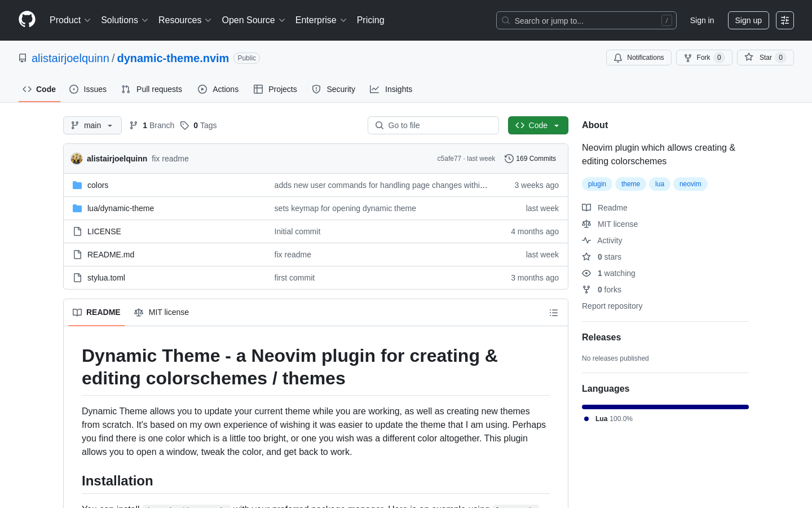The width and height of the screenshot is (812, 508).
Task: Click the commit history clock icon
Action: click(x=509, y=159)
